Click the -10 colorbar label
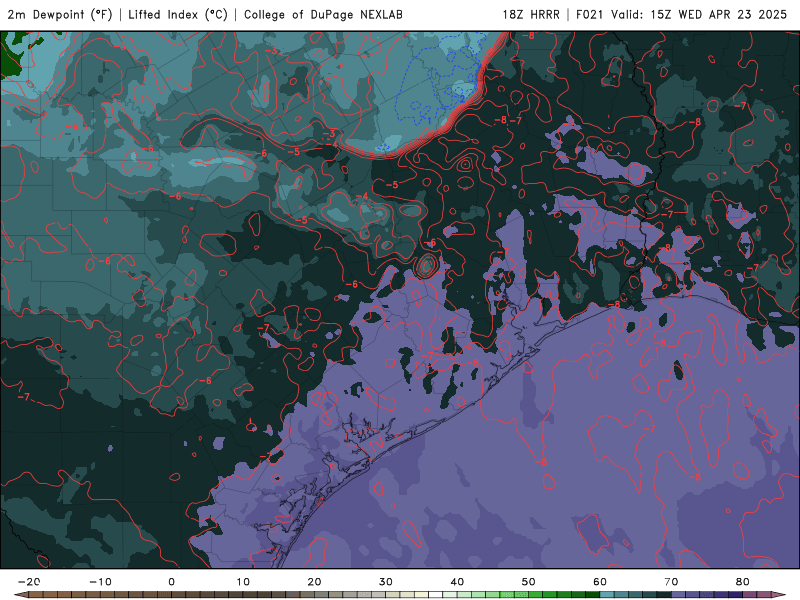 click(x=100, y=582)
